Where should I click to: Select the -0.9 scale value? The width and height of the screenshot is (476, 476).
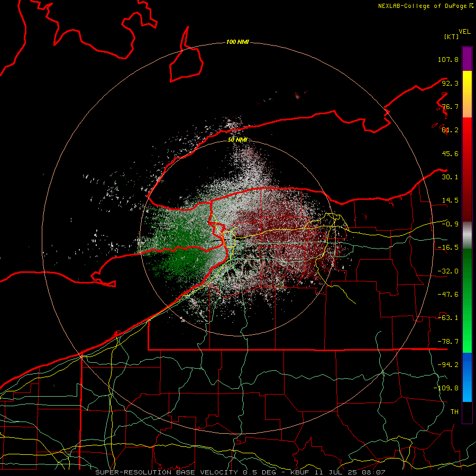(x=450, y=224)
